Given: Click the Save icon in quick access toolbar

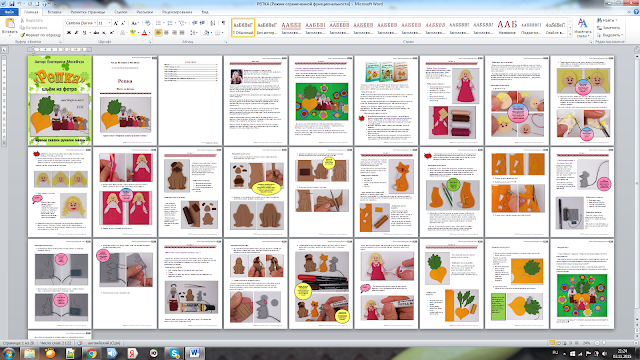Looking at the screenshot, I should pyautogui.click(x=11, y=4).
